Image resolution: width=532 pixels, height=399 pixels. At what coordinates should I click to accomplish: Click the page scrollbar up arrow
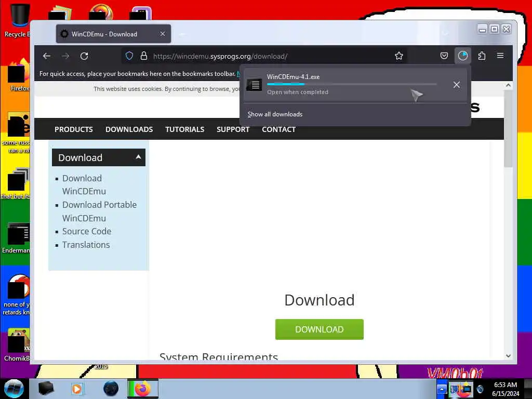[x=508, y=85]
